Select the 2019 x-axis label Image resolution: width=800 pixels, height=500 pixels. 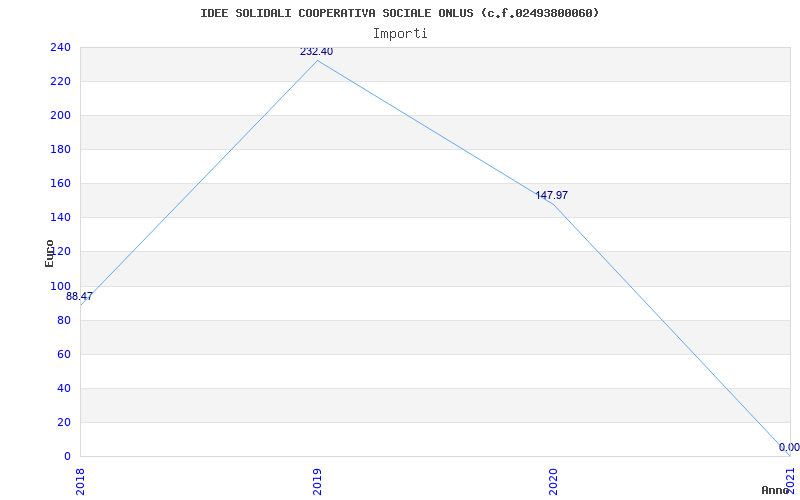click(317, 481)
